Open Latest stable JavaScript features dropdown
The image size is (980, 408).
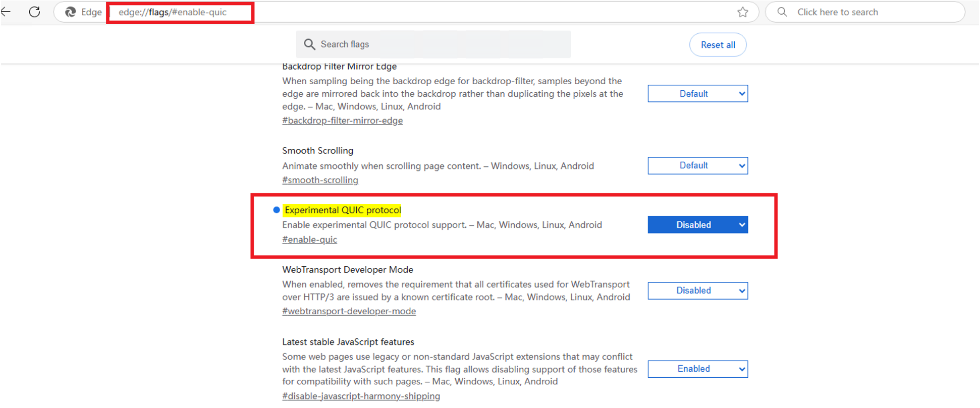[x=697, y=369]
